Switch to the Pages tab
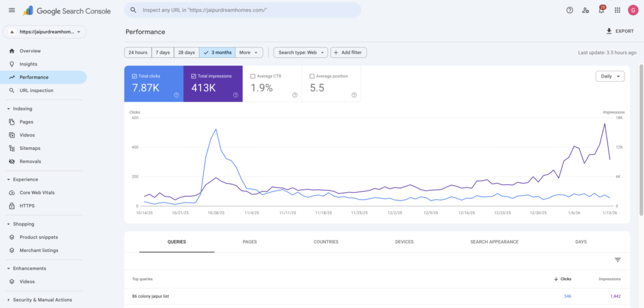Screen dimensions: 644x308 250,242
